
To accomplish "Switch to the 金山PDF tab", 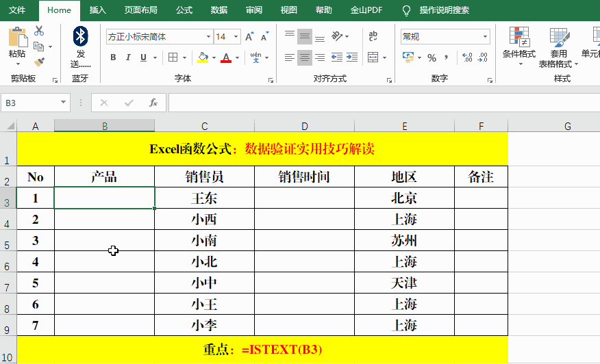I will (x=366, y=10).
